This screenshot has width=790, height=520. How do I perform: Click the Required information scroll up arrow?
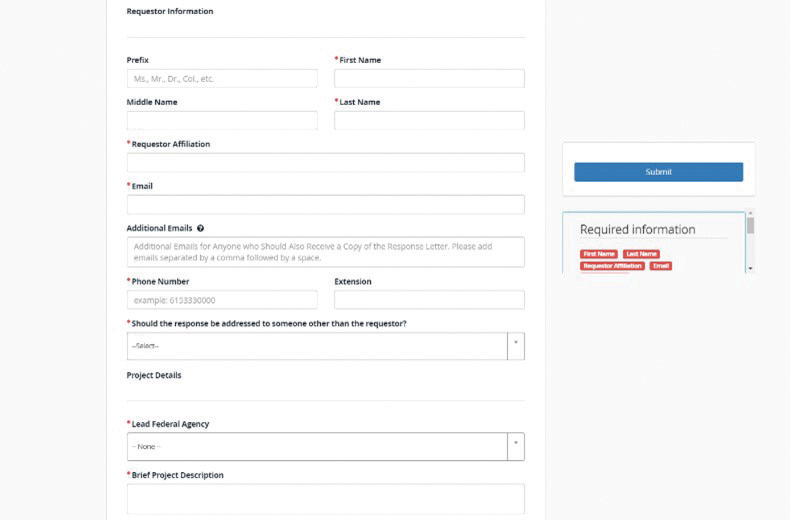tap(750, 213)
